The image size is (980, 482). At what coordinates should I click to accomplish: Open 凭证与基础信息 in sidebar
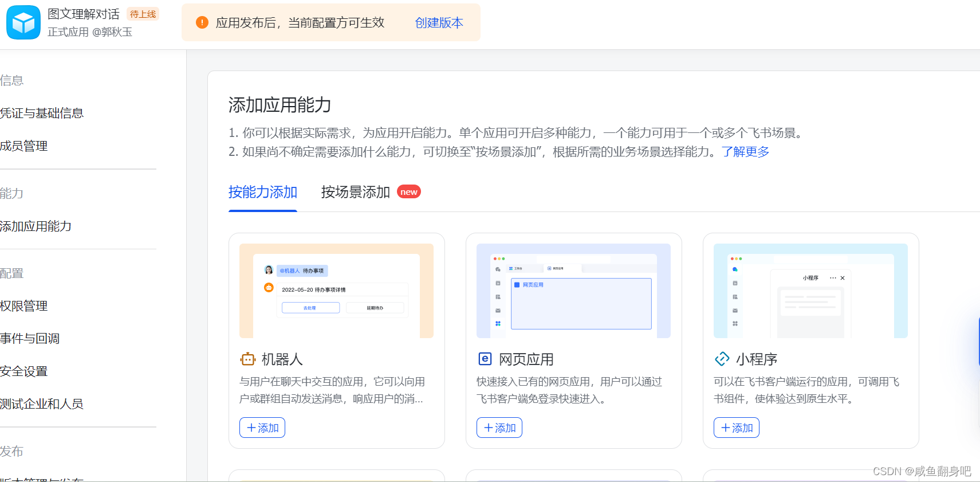click(x=42, y=113)
